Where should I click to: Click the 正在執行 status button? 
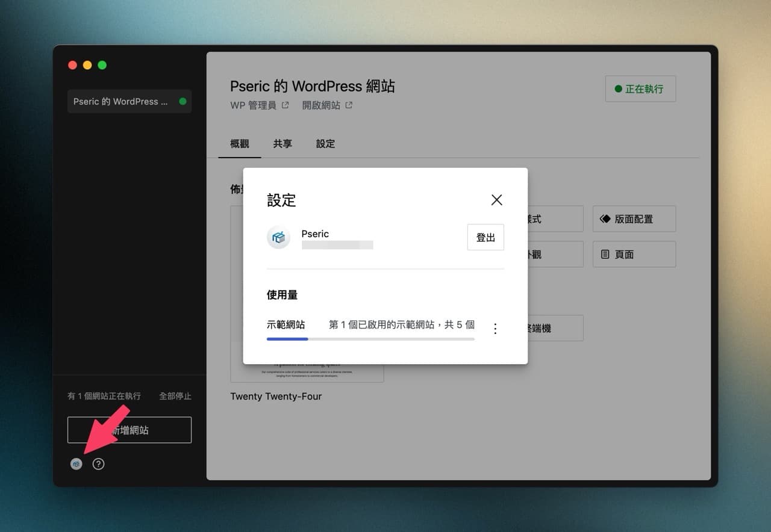click(640, 88)
